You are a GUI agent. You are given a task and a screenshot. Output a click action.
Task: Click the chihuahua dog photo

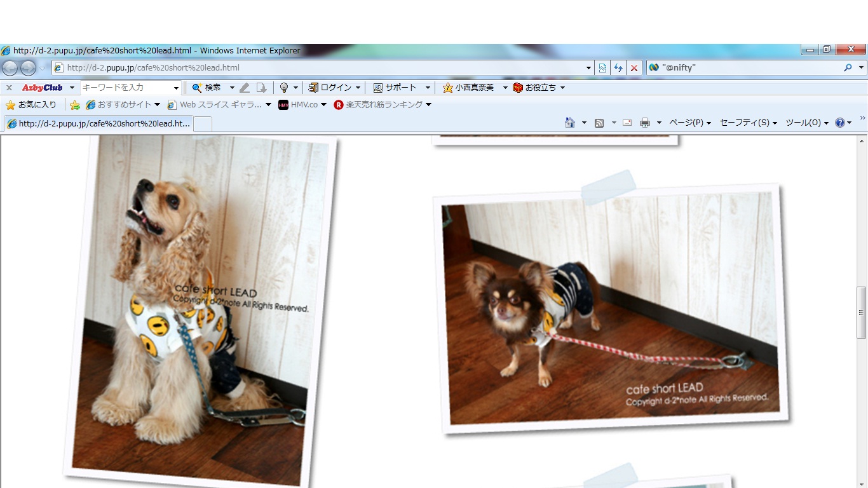point(611,309)
